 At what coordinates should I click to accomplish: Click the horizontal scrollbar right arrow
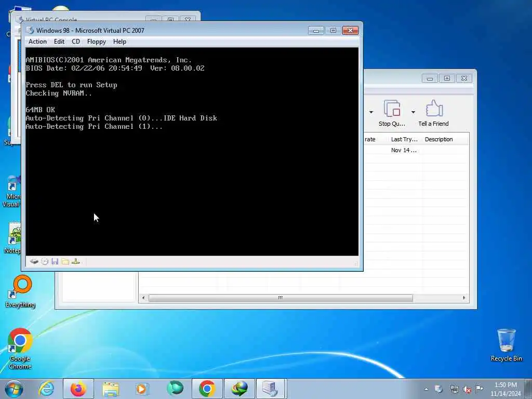coord(464,298)
